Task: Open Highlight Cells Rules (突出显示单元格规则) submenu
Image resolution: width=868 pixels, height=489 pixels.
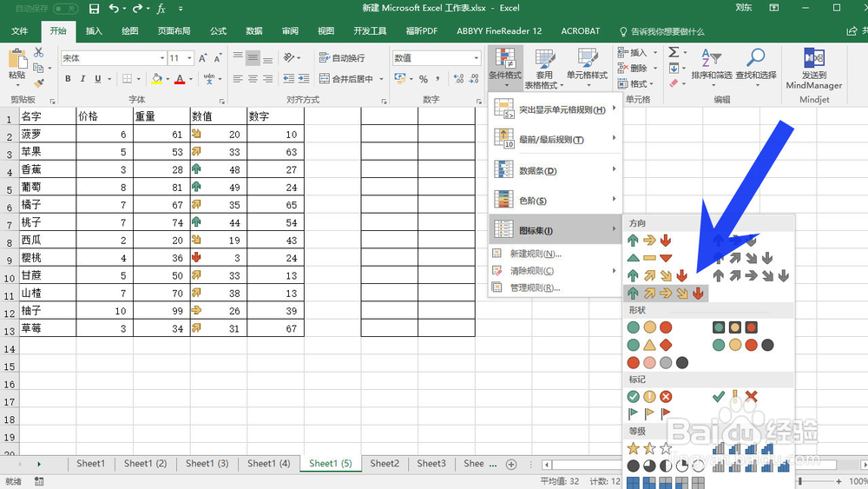Action: (556, 109)
